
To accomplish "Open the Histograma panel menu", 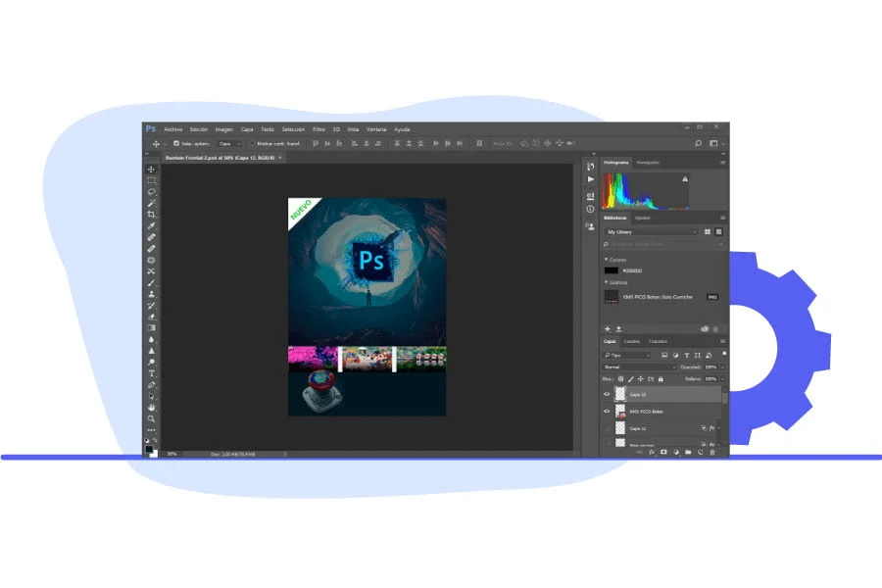I will pyautogui.click(x=723, y=162).
